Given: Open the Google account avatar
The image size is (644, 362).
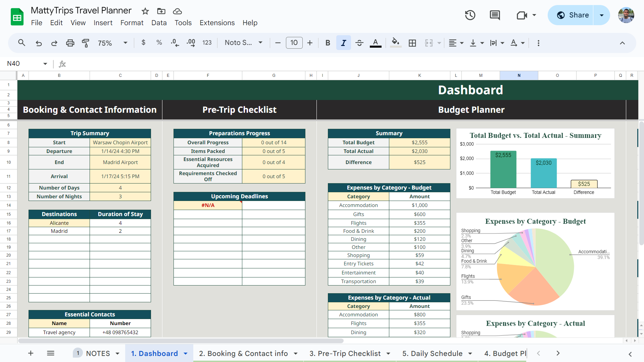Looking at the screenshot, I should click(626, 15).
